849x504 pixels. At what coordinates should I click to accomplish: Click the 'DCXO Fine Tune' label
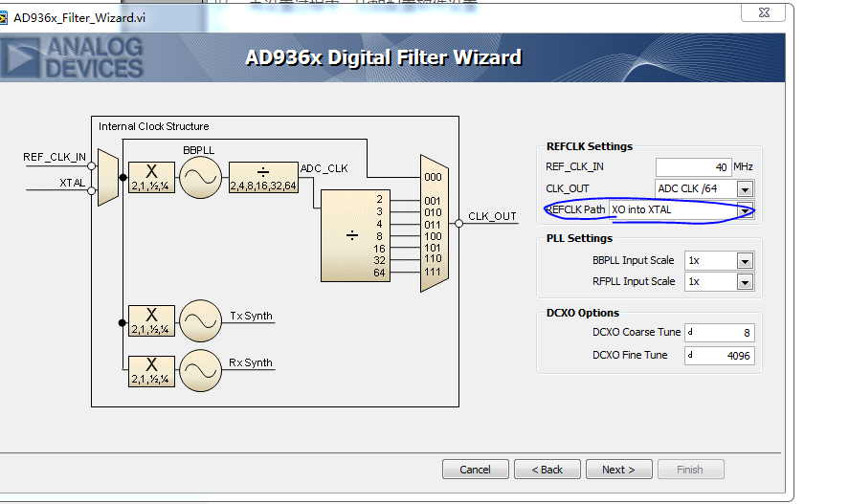[x=630, y=355]
